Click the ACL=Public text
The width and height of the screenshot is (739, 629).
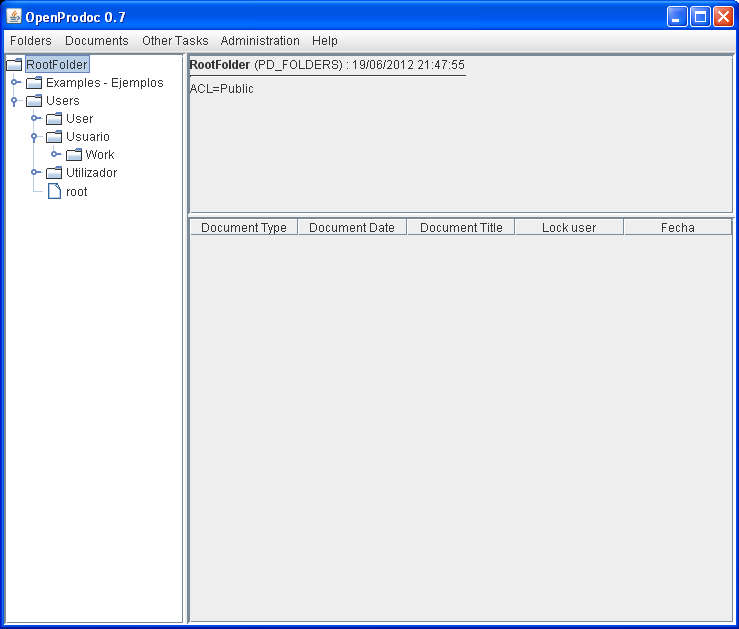(222, 89)
